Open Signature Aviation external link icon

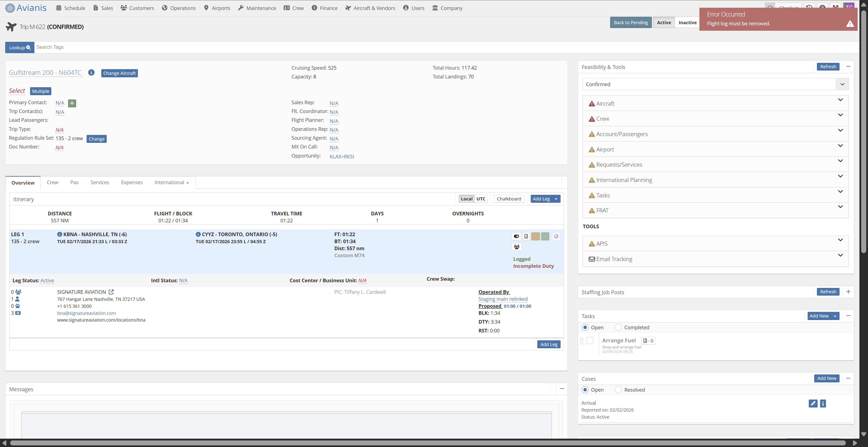coord(111,292)
